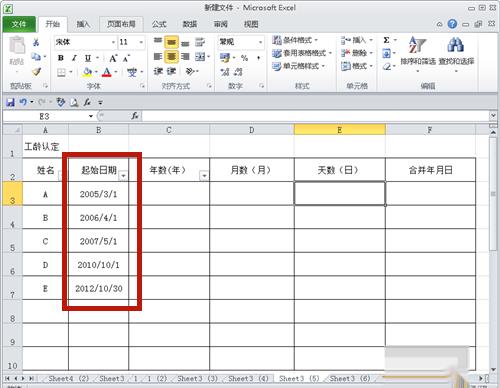Toggle center horizontal alignment
Viewport: 500px width, 388px height.
click(171, 57)
